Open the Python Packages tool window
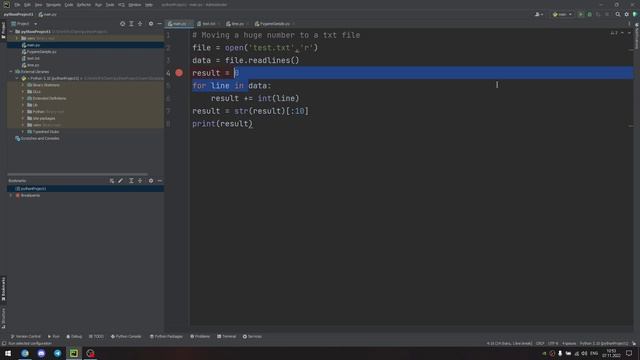Screen dimensions: 640x360 166,336
